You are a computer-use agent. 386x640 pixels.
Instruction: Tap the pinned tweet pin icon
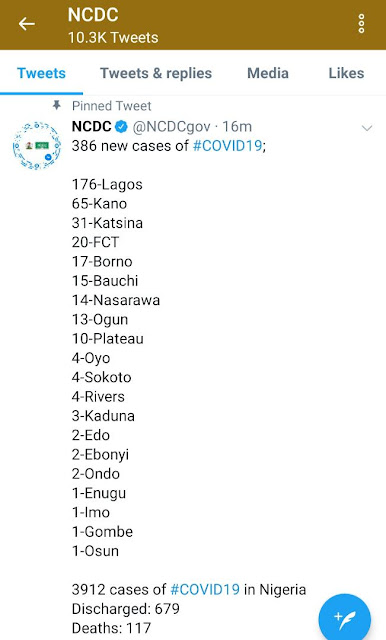(x=57, y=106)
